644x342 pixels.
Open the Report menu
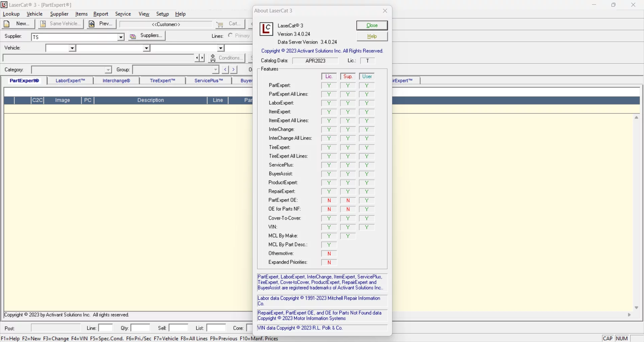click(x=101, y=14)
